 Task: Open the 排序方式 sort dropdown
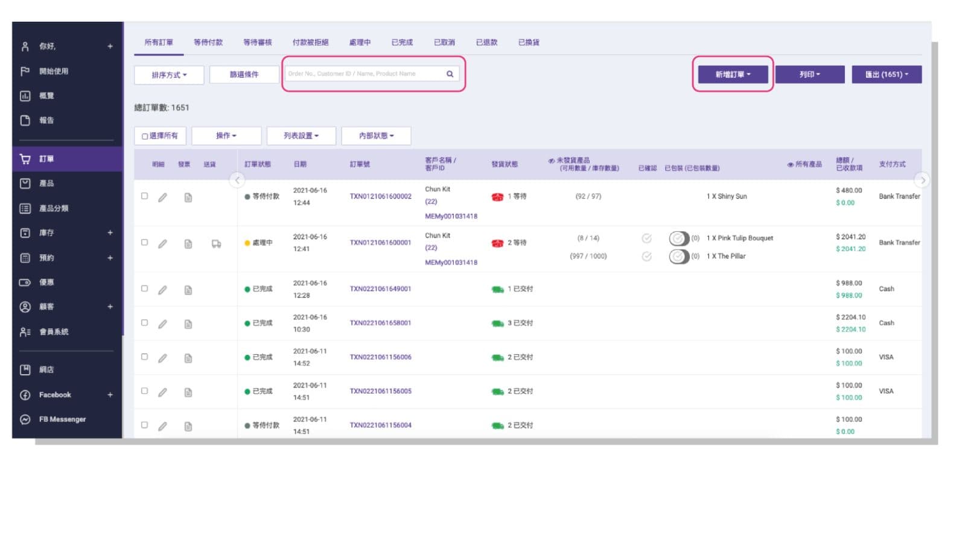point(169,75)
